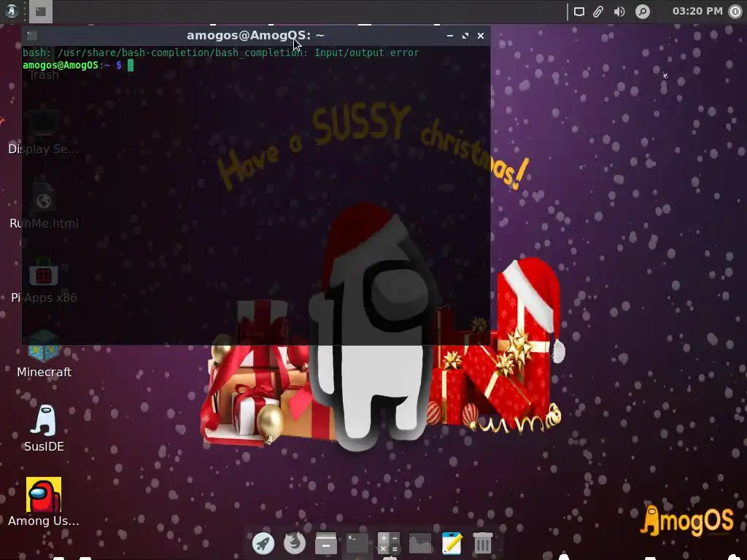Viewport: 747px width, 560px height.
Task: Launch the rocket app launcher in dock
Action: (x=263, y=543)
